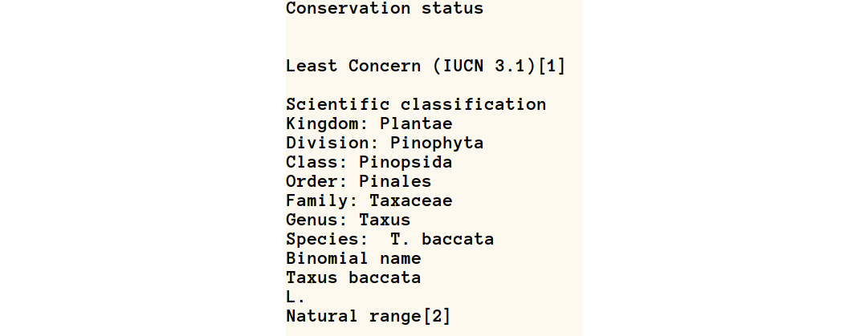This screenshot has width=868, height=336.
Task: Open footnote reference [2]
Action: [x=436, y=317]
